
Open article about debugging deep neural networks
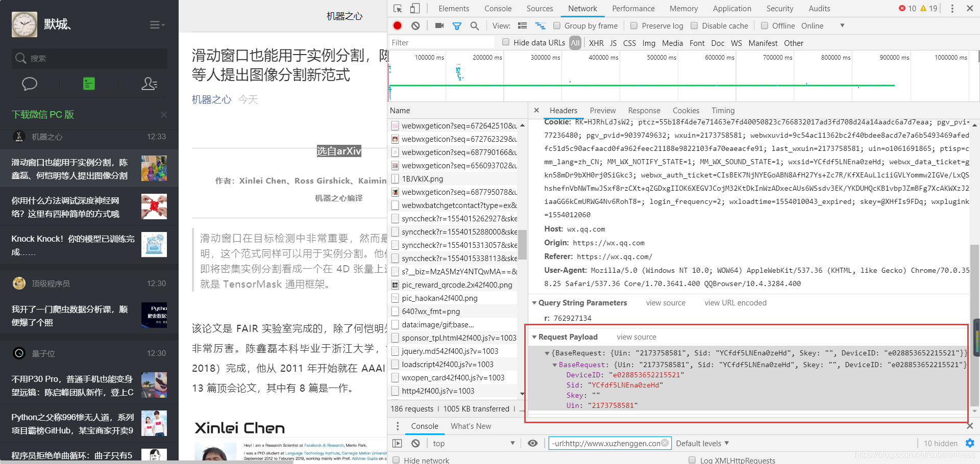pyautogui.click(x=89, y=207)
